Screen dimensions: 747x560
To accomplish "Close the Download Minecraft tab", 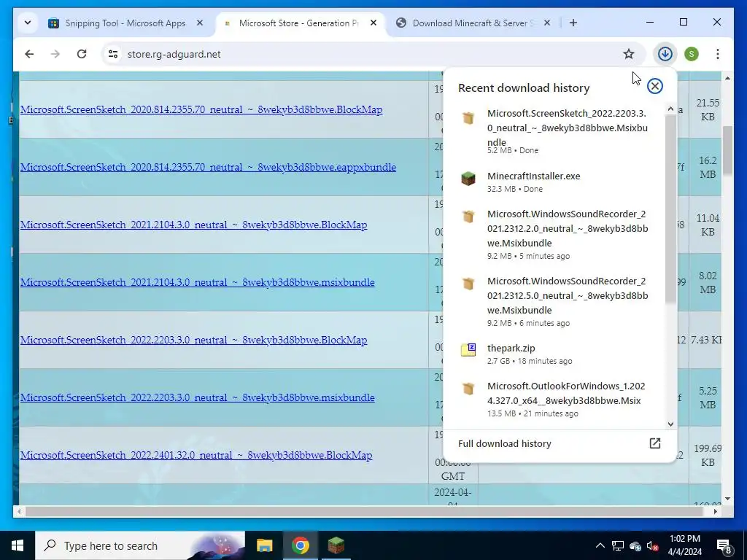I will (x=547, y=23).
